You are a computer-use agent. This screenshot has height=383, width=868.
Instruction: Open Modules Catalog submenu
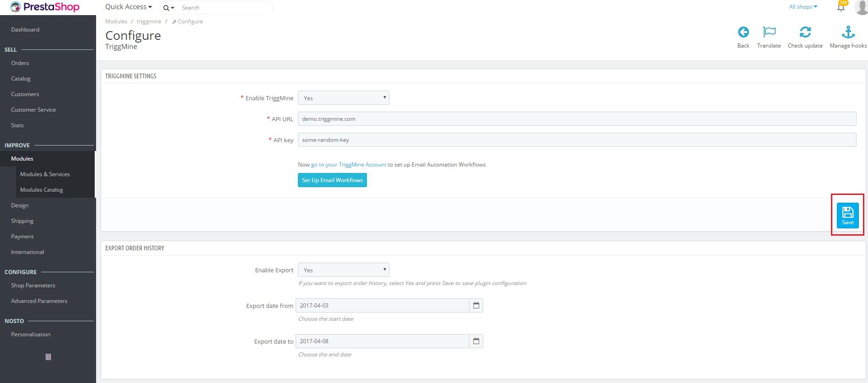42,190
